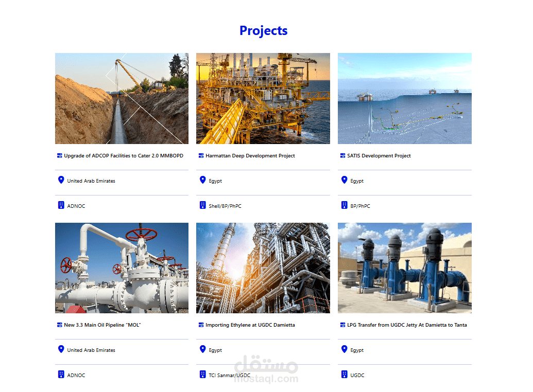Click the project icon beside Importing Ethylene at UGDC

click(x=201, y=325)
